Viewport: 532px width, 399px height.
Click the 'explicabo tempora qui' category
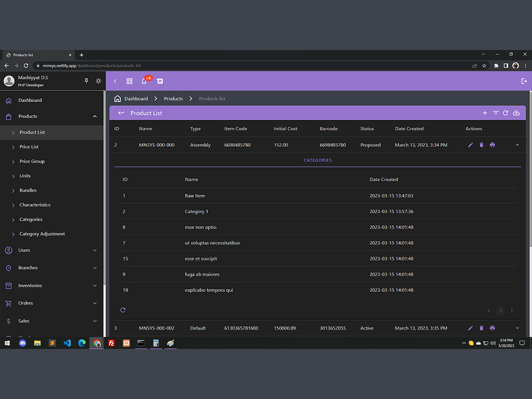318,290
